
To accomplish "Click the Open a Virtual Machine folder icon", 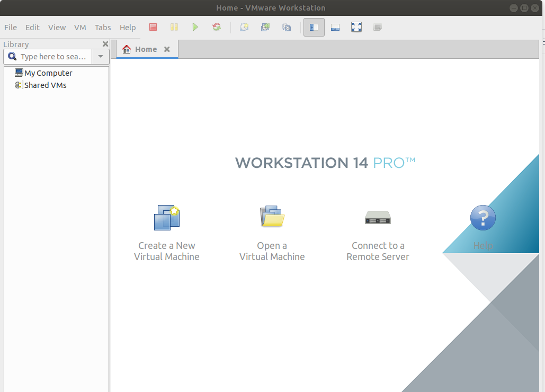I will coord(272,216).
